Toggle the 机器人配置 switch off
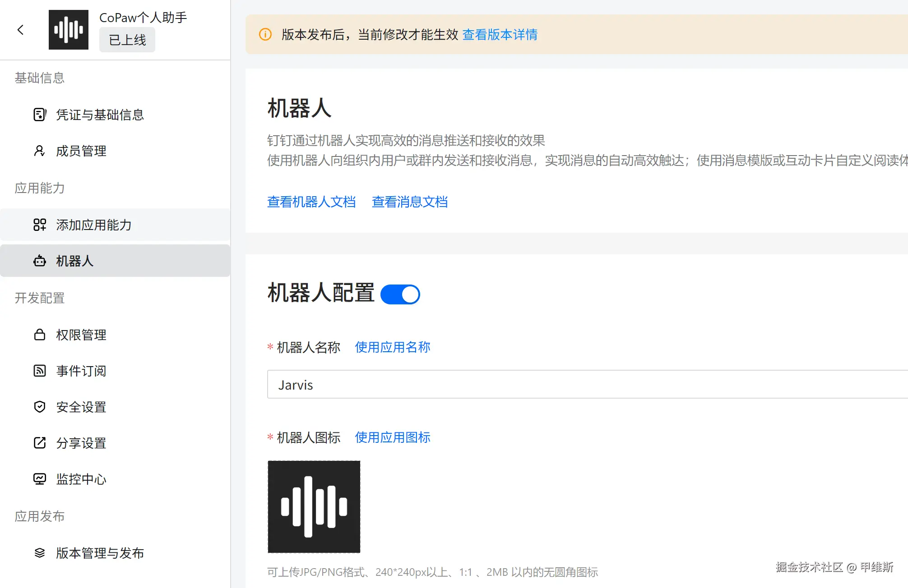 tap(400, 294)
